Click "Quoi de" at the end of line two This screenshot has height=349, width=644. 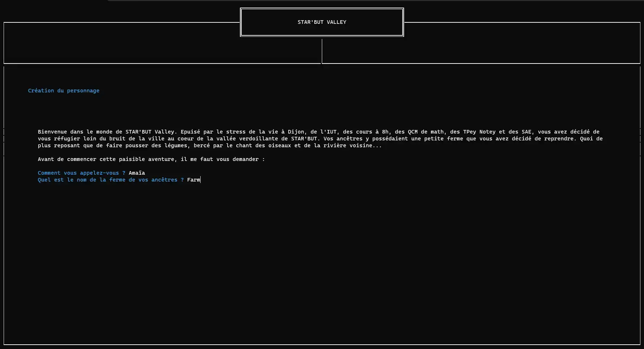point(591,139)
